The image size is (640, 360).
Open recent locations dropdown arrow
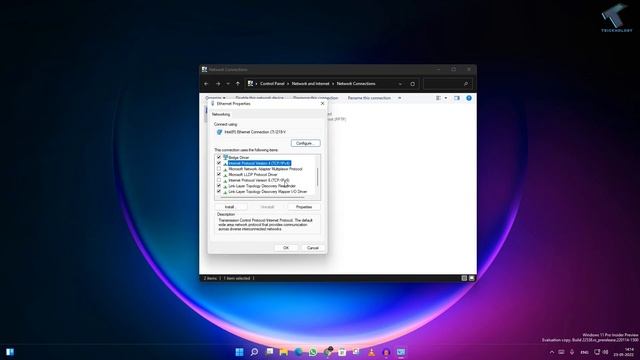click(x=228, y=84)
